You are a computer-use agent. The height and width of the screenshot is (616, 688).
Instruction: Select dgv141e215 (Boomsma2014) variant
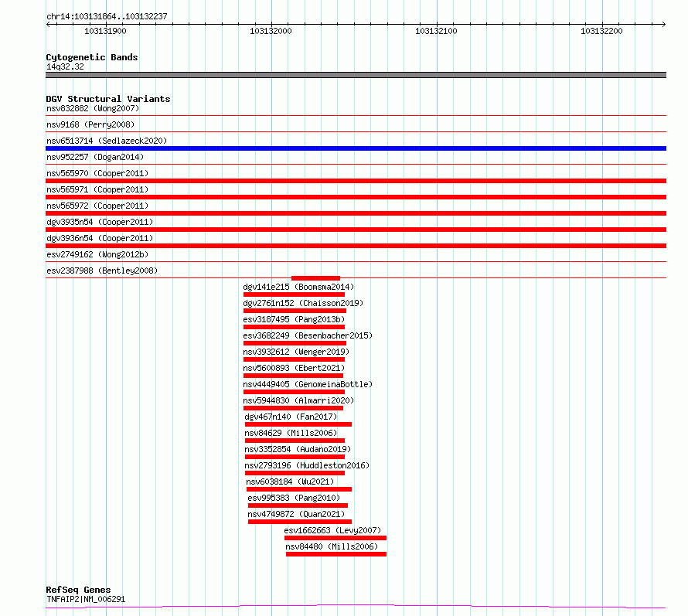298,287
